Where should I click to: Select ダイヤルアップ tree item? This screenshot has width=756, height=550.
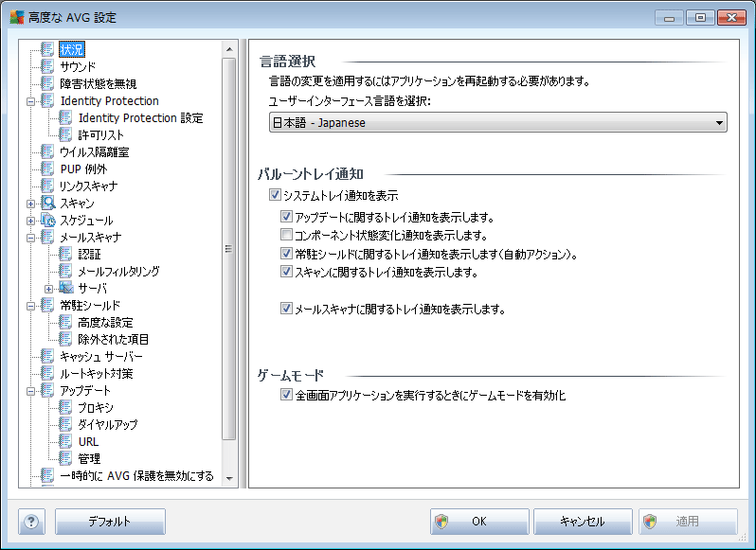pyautogui.click(x=108, y=425)
